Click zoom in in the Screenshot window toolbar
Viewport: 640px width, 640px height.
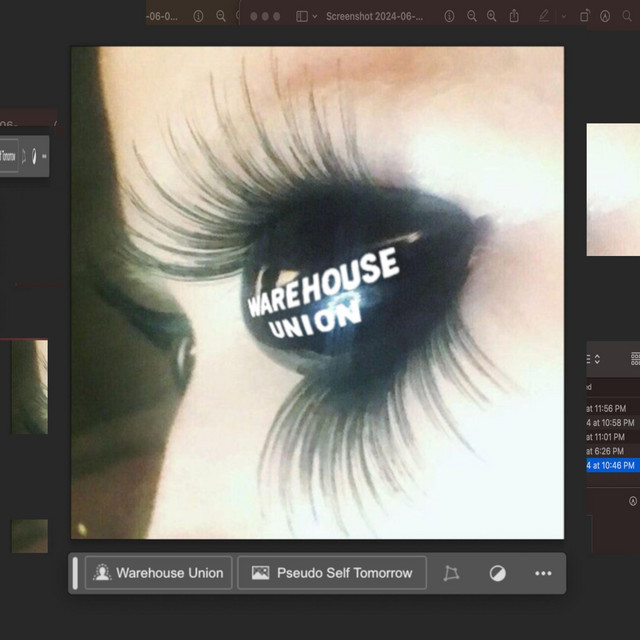pos(491,16)
